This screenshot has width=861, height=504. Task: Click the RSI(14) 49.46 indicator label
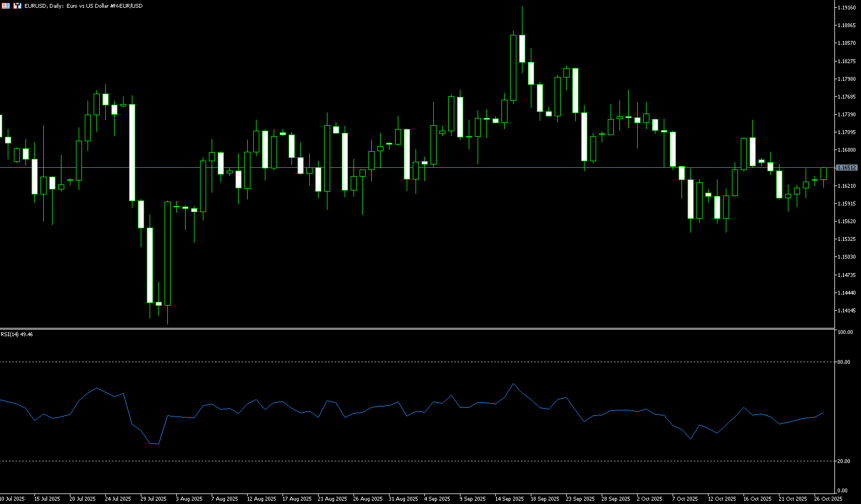tap(17, 335)
